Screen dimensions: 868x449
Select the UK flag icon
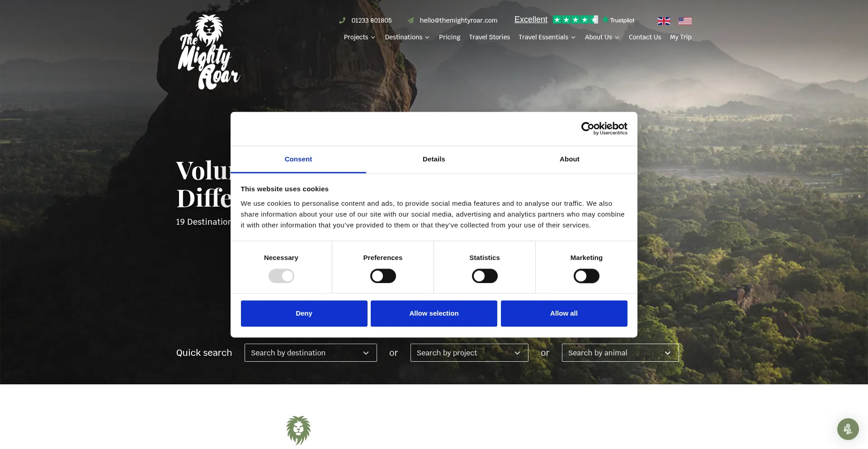(x=664, y=21)
